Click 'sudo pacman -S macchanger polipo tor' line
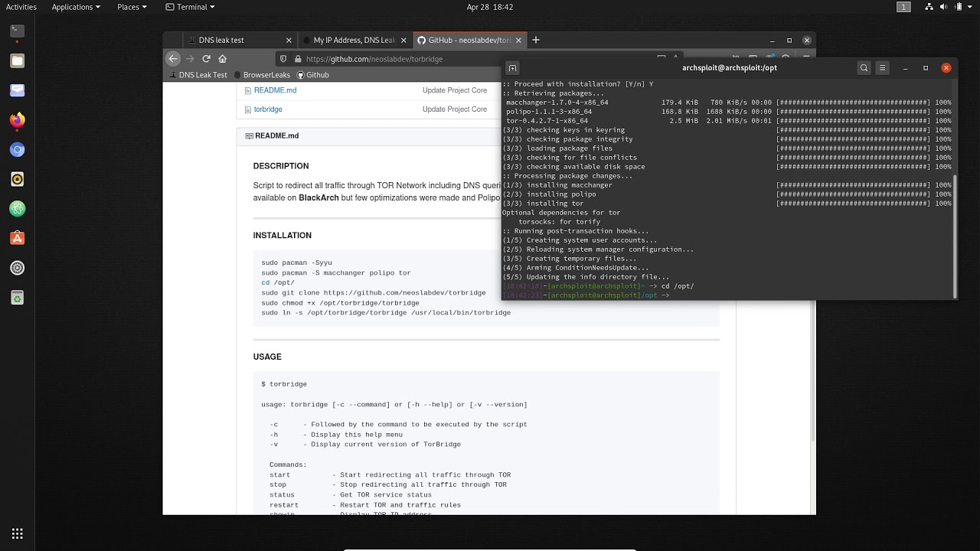Viewport: 980px width, 551px height. 336,272
